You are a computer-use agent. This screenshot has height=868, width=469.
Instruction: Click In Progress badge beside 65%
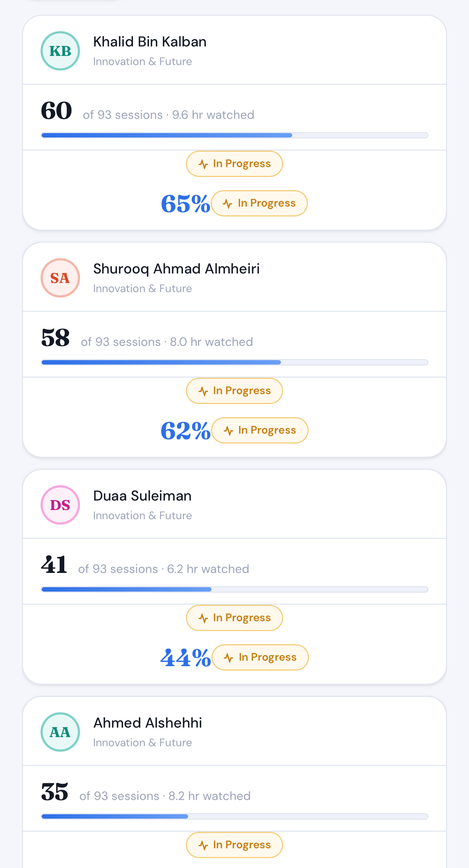tap(259, 203)
